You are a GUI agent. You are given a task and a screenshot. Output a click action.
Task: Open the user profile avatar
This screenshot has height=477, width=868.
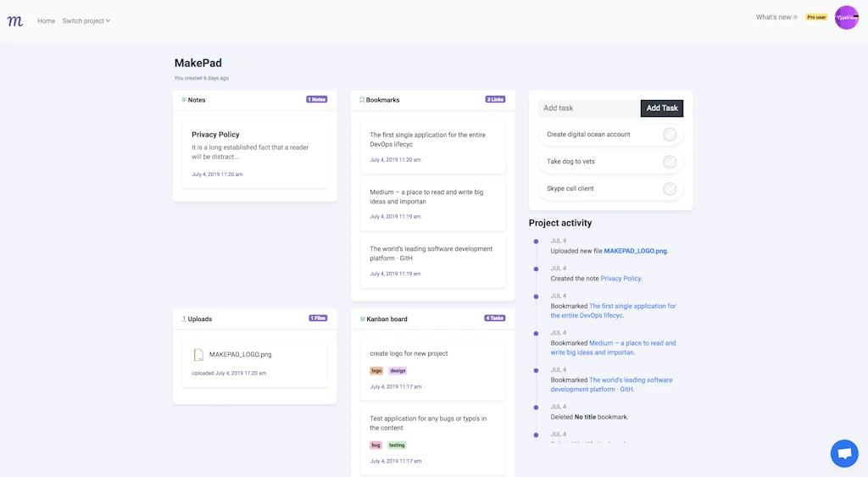(x=846, y=18)
